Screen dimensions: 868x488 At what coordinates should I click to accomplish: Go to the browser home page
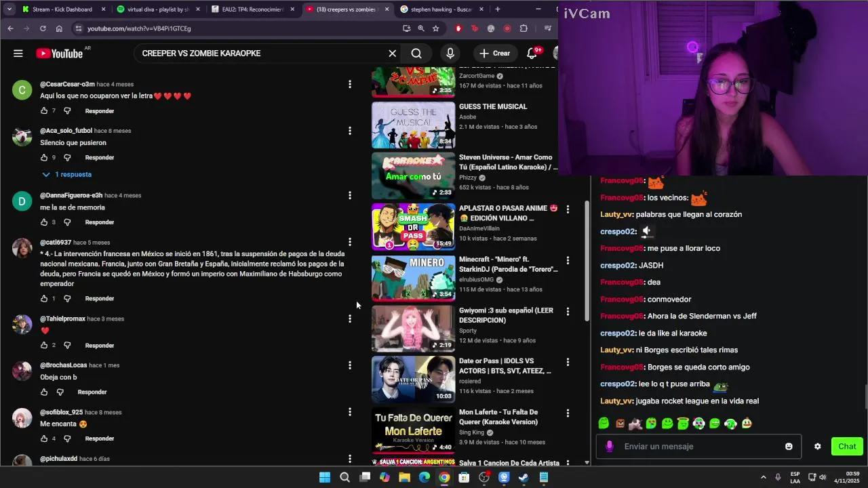(59, 28)
